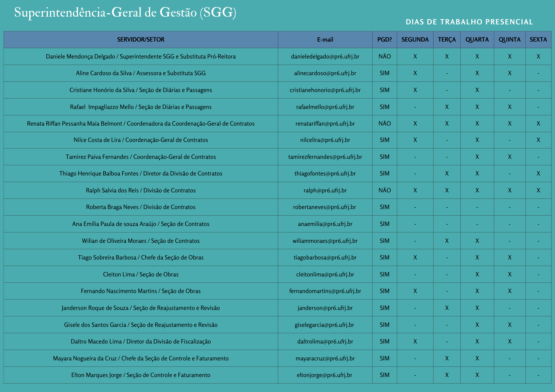
Task: Click email eltonjorge@pr6.ufrj.br
Action: point(324,375)
